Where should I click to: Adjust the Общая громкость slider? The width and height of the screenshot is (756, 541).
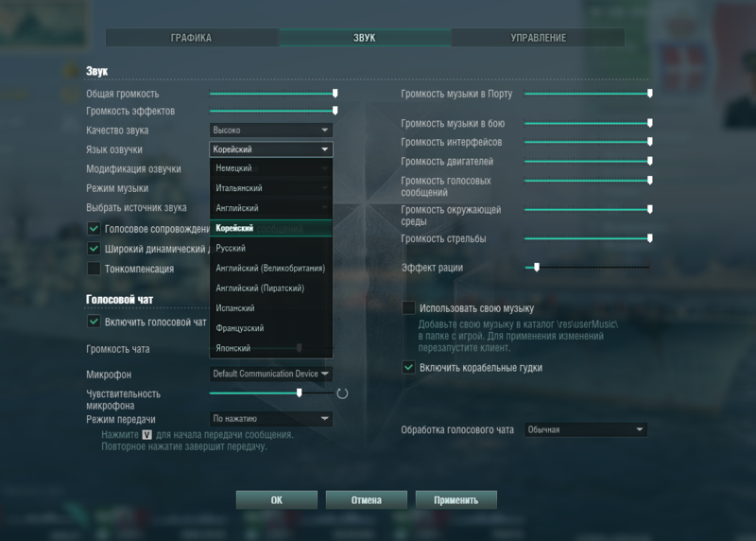click(273, 93)
